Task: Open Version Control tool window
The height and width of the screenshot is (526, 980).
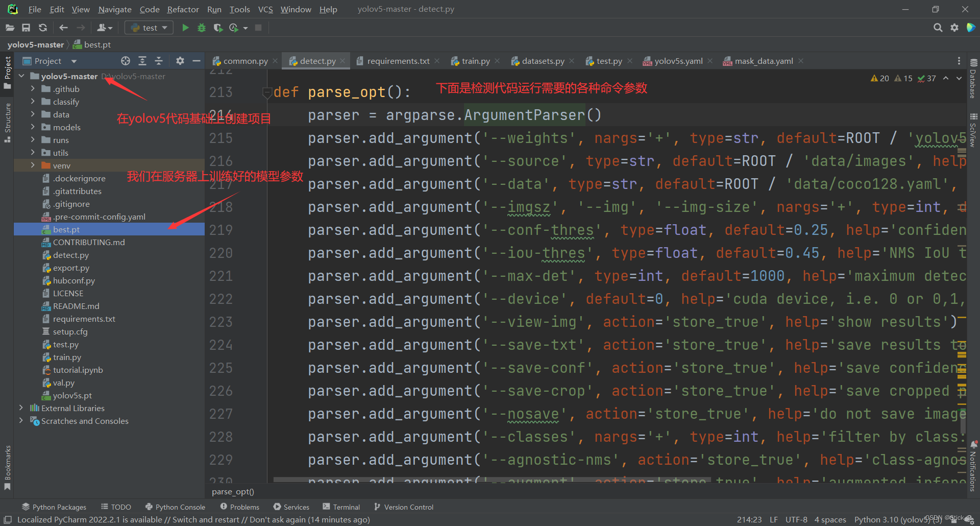Action: click(x=403, y=507)
